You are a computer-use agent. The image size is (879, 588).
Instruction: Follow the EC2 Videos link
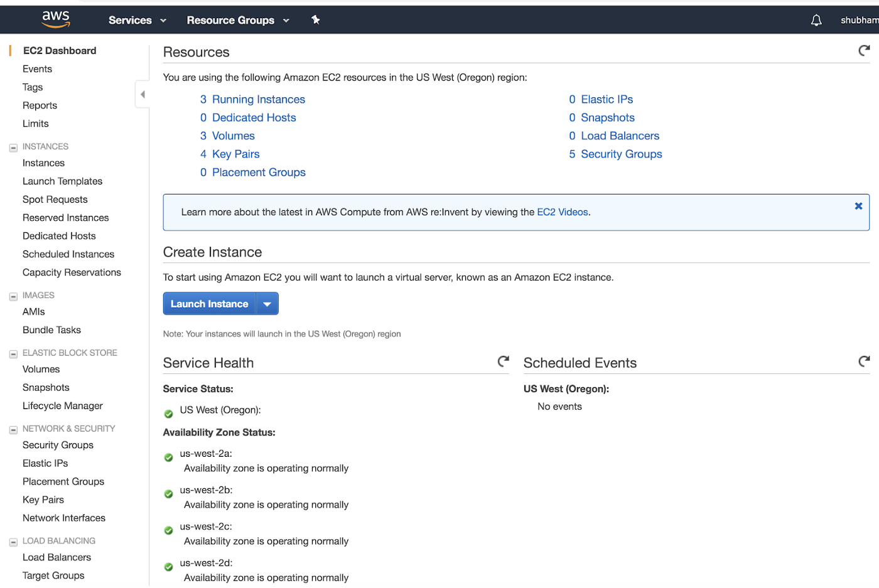(x=563, y=212)
